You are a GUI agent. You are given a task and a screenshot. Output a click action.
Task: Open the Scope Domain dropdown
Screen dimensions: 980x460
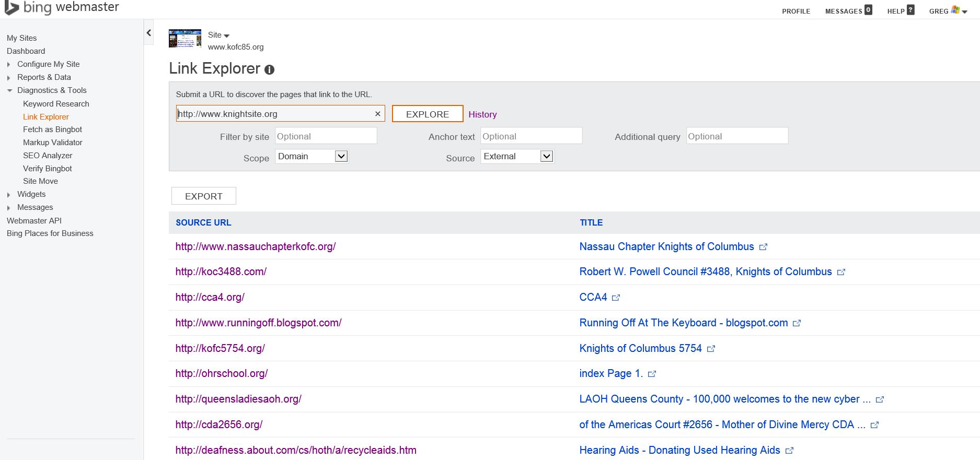point(312,156)
